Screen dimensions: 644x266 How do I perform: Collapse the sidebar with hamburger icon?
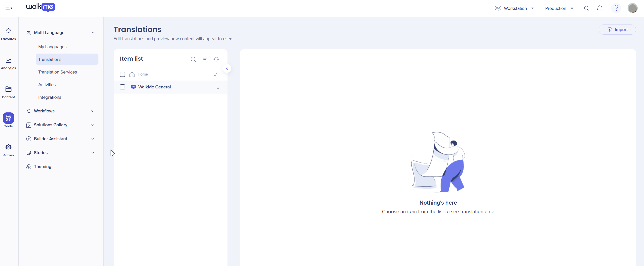tap(9, 8)
